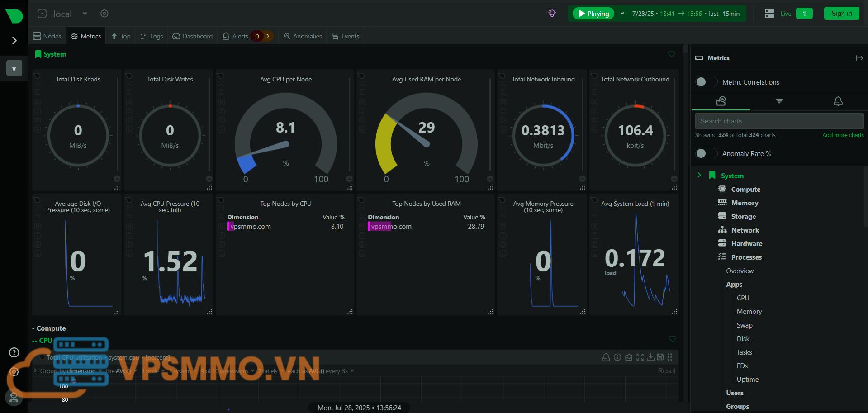Pause the Playing live mode button

[x=593, y=14]
